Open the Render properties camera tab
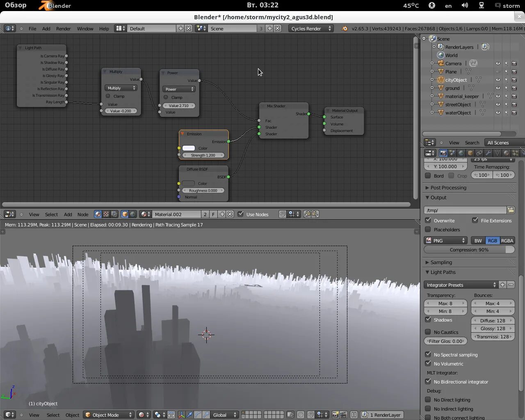 pyautogui.click(x=443, y=153)
